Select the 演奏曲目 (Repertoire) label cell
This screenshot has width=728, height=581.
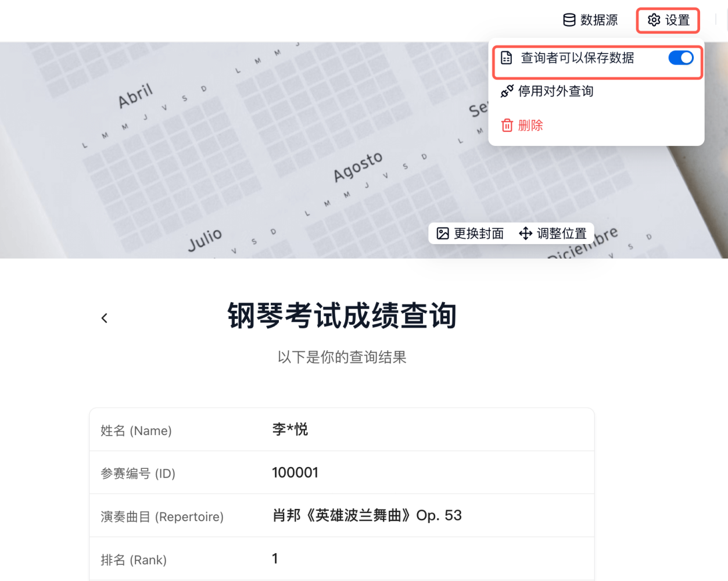click(162, 517)
